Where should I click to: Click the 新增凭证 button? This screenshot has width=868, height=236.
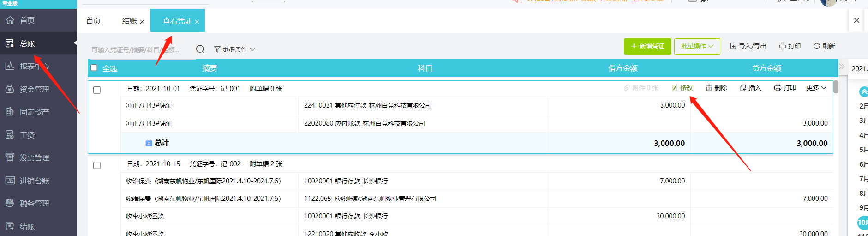647,46
